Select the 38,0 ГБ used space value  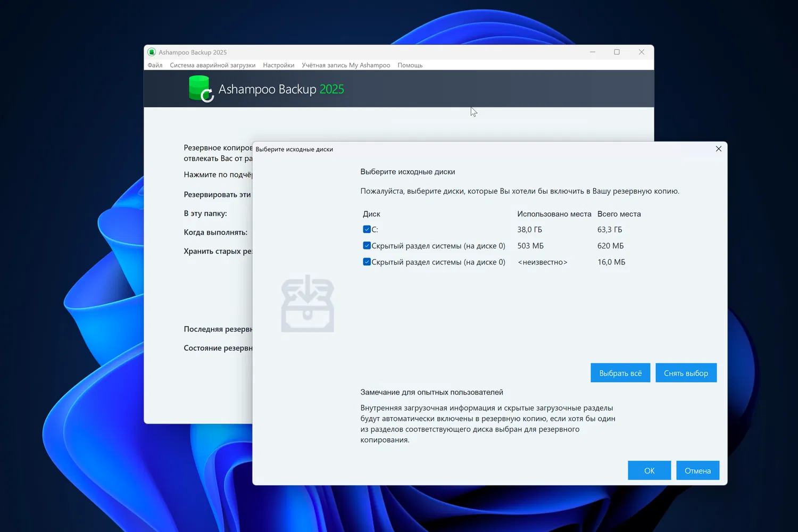(x=530, y=230)
